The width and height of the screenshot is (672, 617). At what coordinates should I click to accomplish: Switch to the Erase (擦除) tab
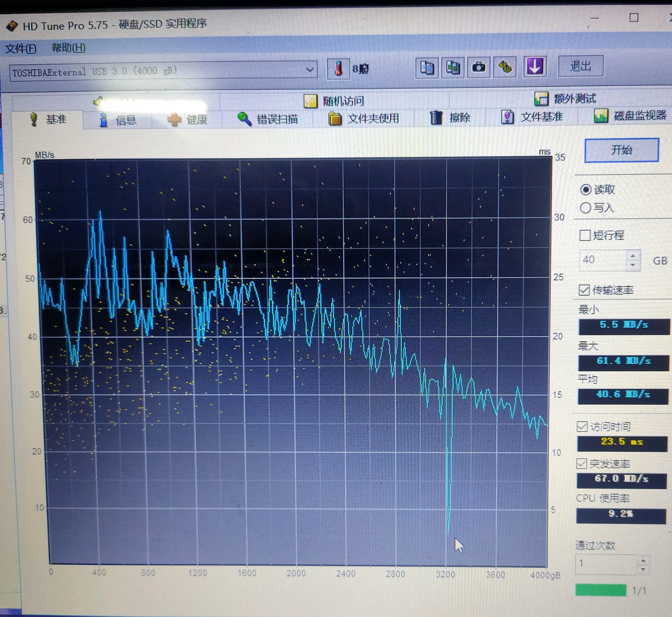450,118
